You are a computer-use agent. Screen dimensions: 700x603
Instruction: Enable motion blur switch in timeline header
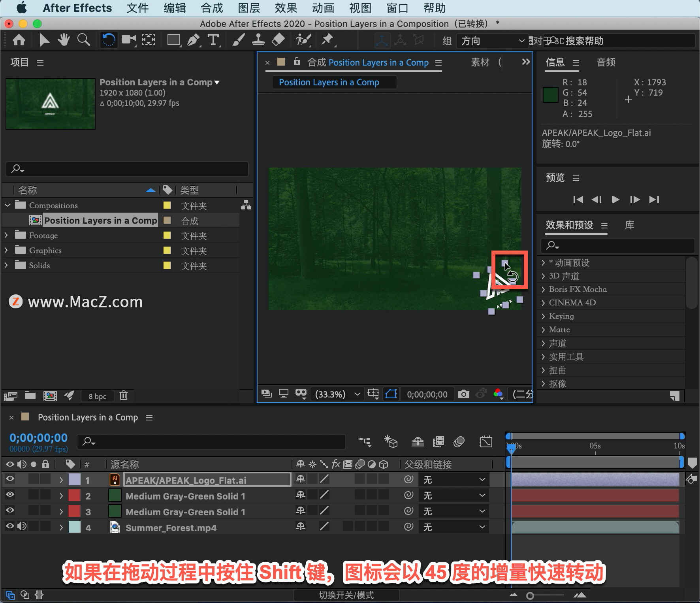click(x=459, y=441)
